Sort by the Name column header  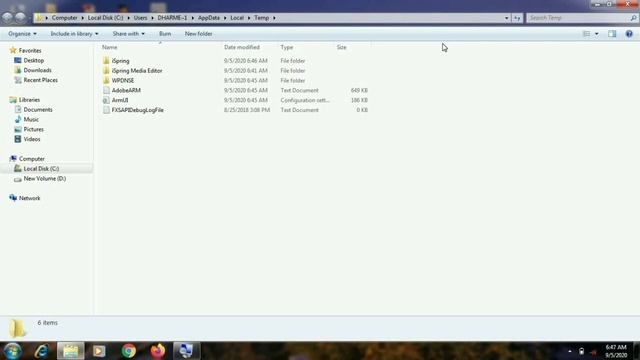(x=109, y=47)
